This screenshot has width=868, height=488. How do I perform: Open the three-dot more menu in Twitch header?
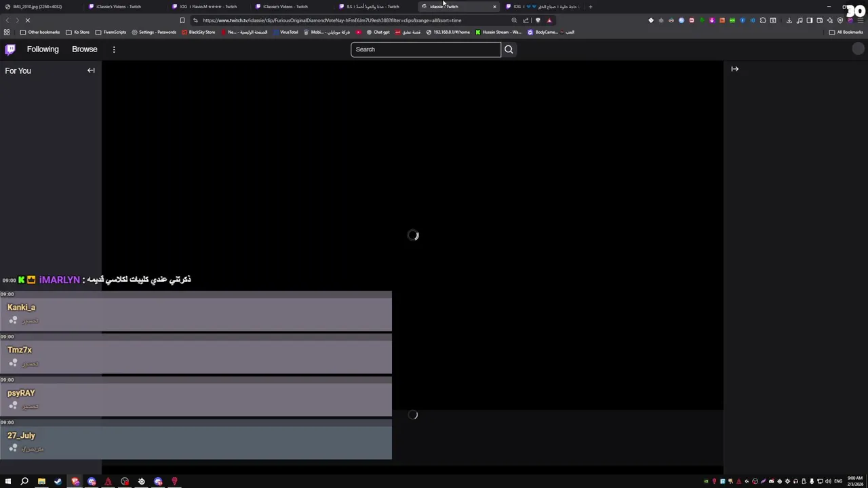coord(114,49)
